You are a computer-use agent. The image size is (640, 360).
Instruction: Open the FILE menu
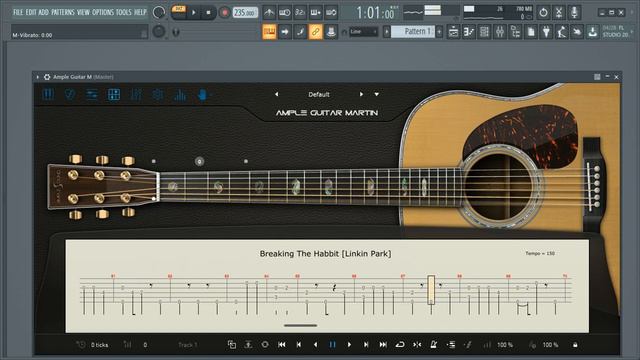coord(18,12)
